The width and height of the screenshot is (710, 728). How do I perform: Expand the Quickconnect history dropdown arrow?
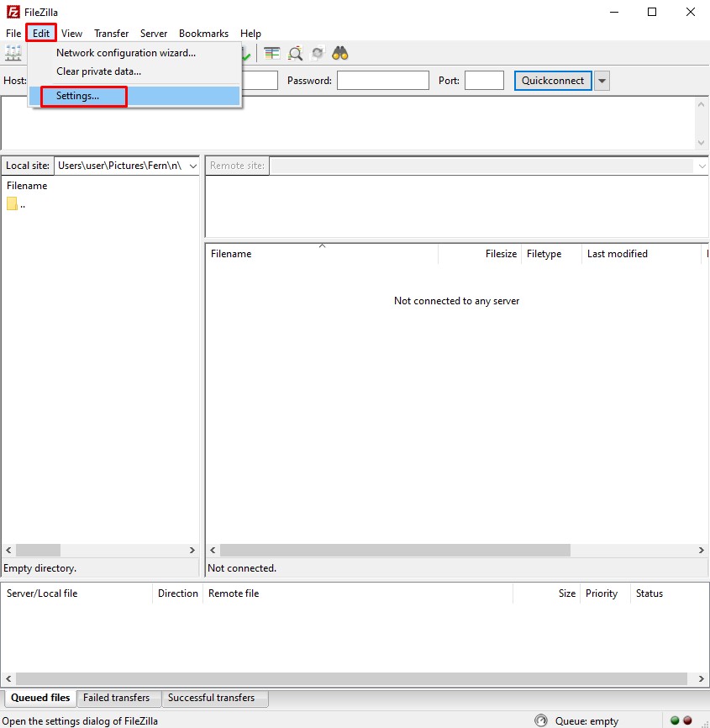click(602, 81)
